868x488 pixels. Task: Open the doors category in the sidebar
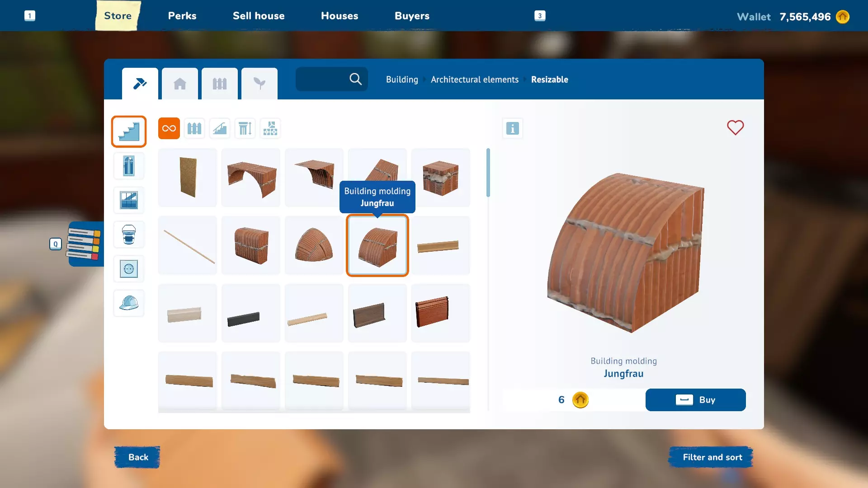[x=129, y=166]
